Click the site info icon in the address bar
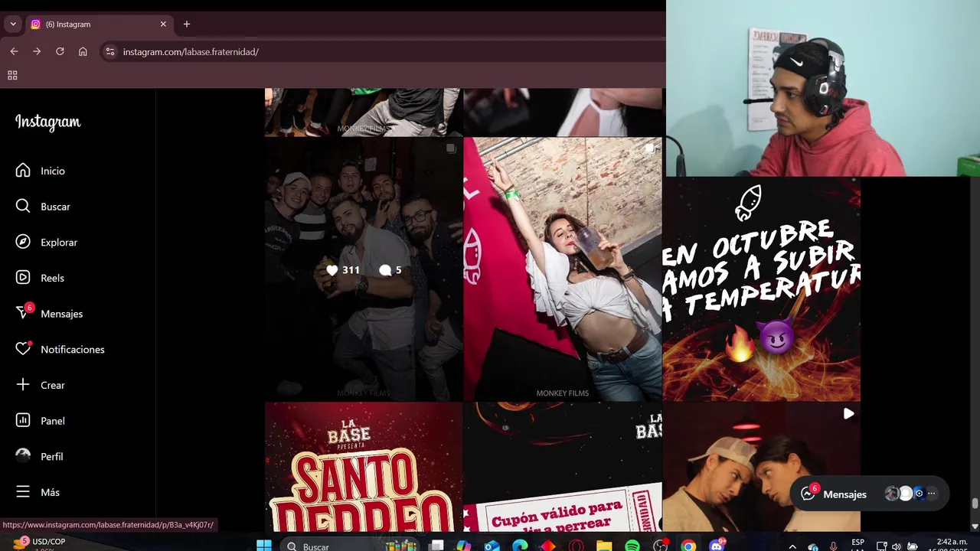This screenshot has width=980, height=551. point(110,51)
